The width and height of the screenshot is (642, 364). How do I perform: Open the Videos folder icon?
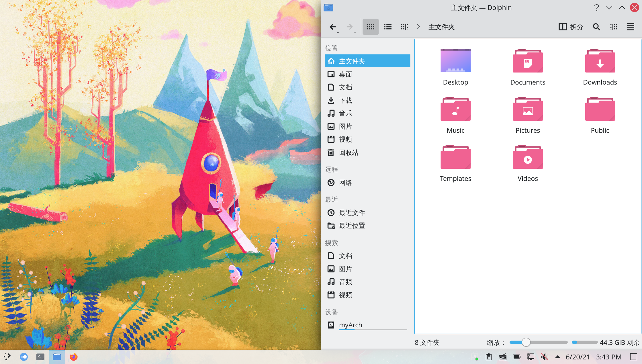[x=528, y=158]
